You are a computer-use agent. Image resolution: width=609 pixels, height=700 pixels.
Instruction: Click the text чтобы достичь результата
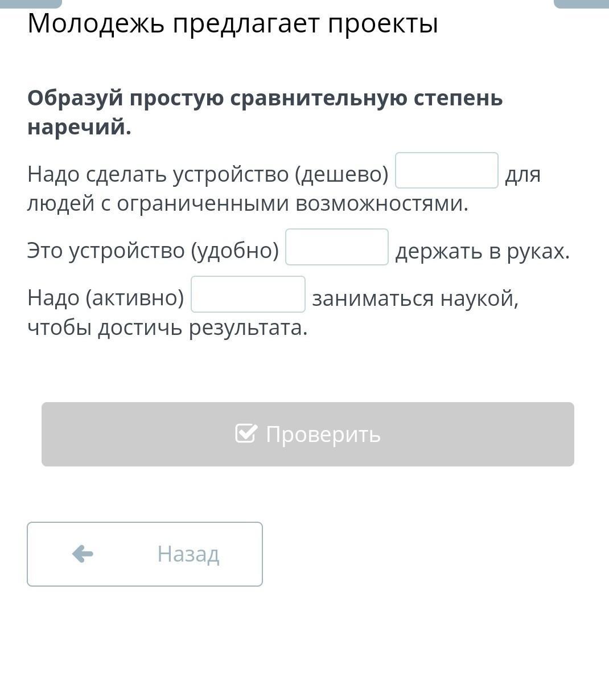tap(167, 328)
